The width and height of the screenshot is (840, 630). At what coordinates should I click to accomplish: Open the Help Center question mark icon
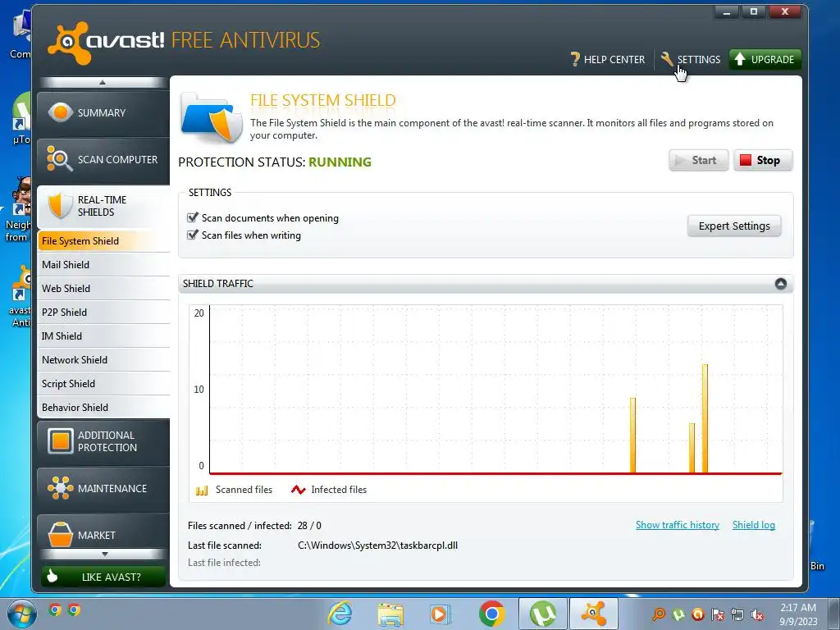[x=575, y=59]
